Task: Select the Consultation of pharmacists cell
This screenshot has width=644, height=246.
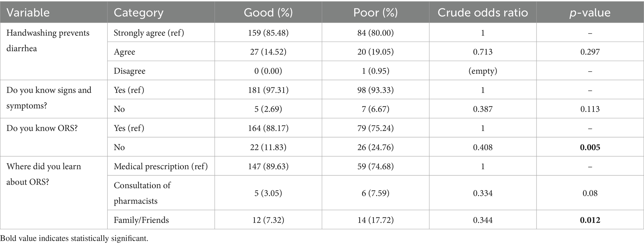Action: pyautogui.click(x=142, y=193)
